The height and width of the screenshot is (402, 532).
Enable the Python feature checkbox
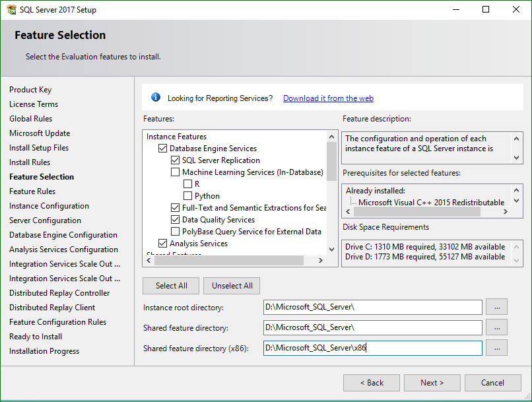(x=189, y=195)
